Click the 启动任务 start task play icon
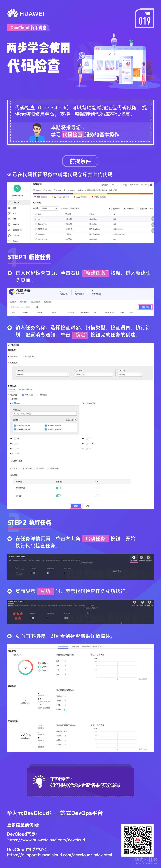The height and width of the screenshot is (868, 161). [x=133, y=557]
